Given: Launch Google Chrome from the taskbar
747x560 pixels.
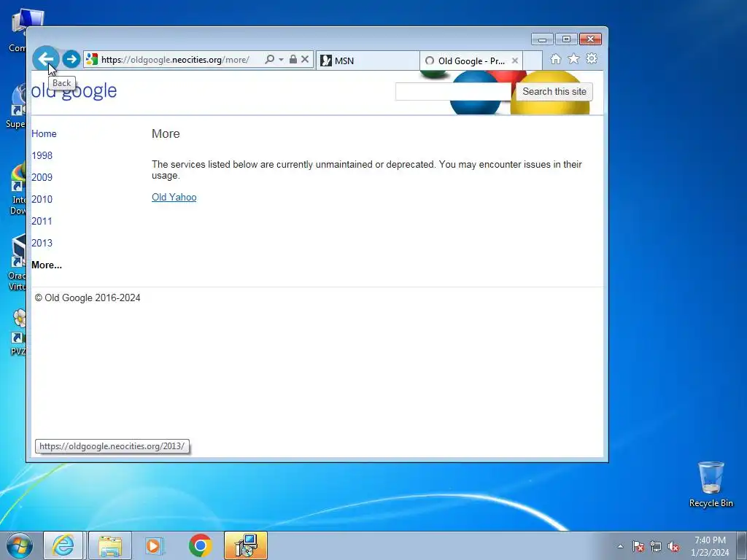Looking at the screenshot, I should coord(200,545).
